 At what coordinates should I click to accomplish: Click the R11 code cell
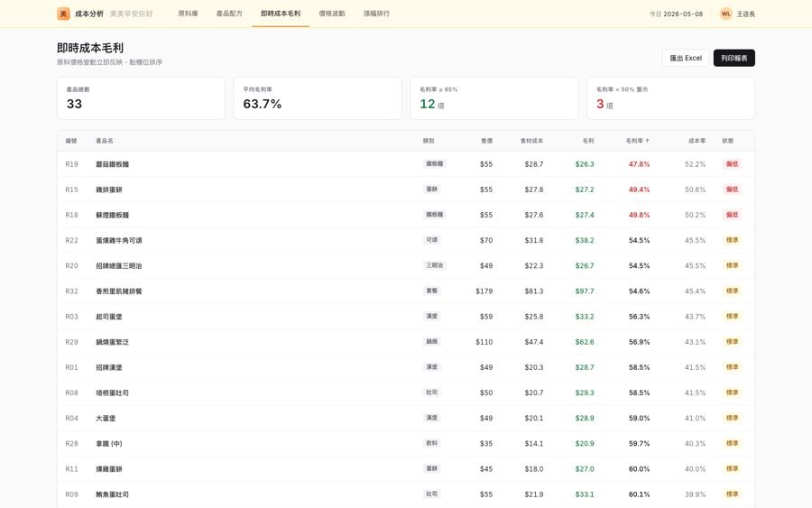[71, 468]
